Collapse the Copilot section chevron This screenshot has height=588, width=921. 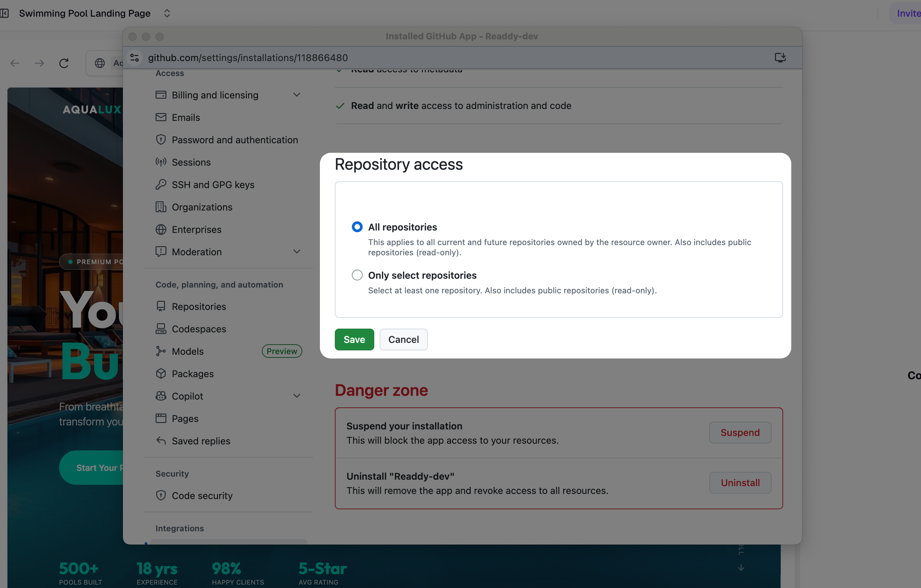click(296, 396)
